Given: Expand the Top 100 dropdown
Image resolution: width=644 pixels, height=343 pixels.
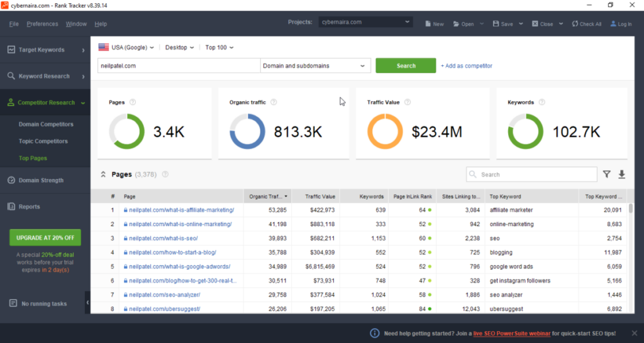Looking at the screenshot, I should (x=219, y=47).
